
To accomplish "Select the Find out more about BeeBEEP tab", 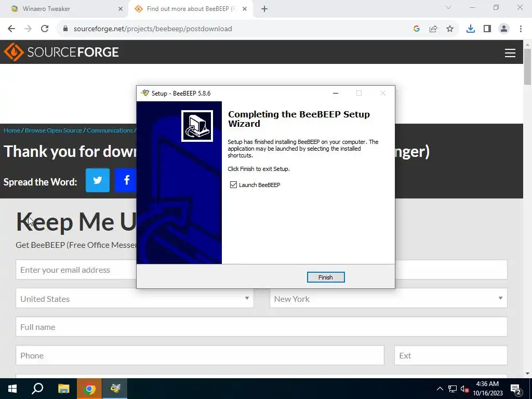I will [x=191, y=9].
